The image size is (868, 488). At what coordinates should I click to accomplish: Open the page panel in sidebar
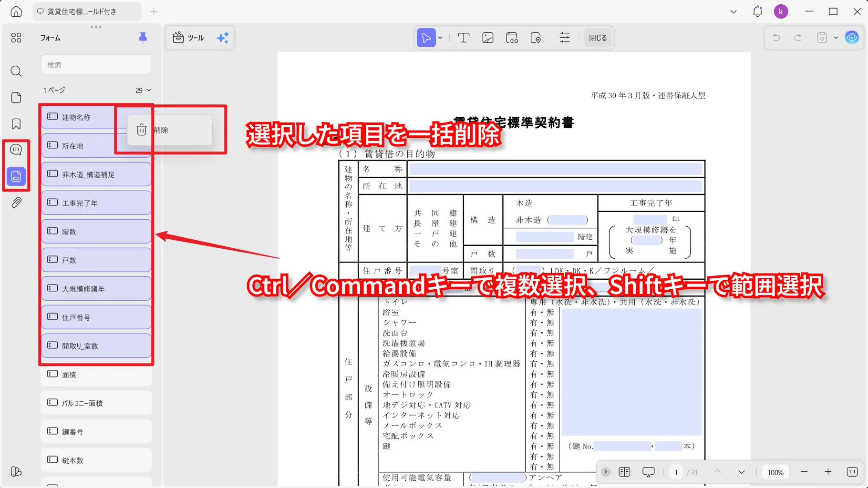point(16,98)
